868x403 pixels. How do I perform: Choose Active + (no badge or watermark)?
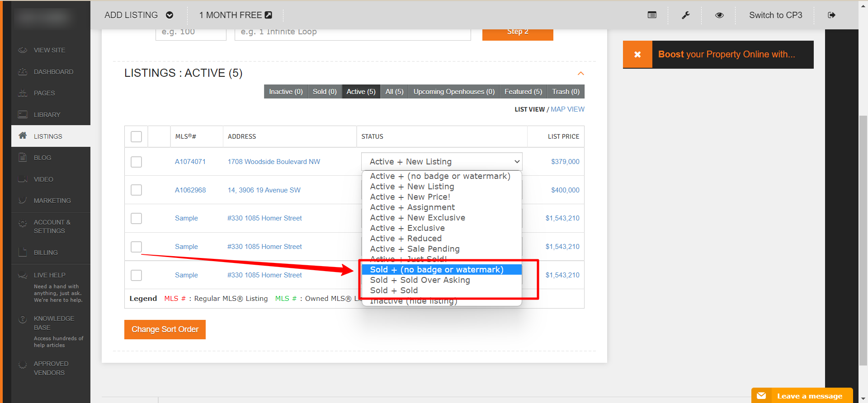[442, 176]
